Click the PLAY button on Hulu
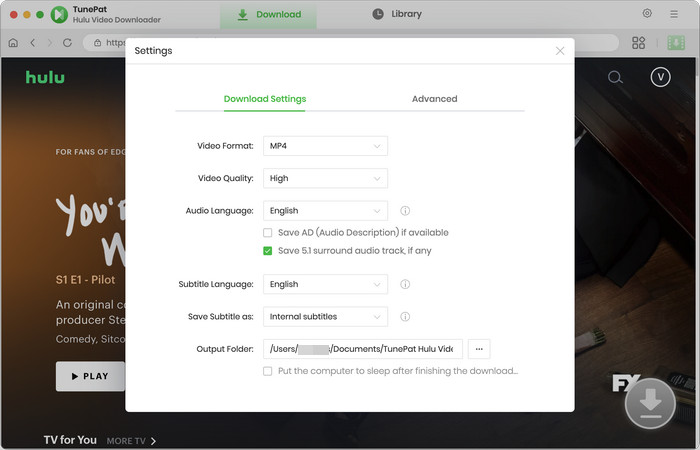The height and width of the screenshot is (450, 700). tap(90, 376)
